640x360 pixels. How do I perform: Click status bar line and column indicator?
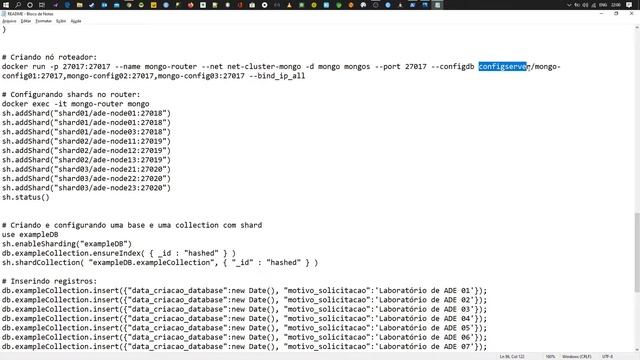click(512, 356)
